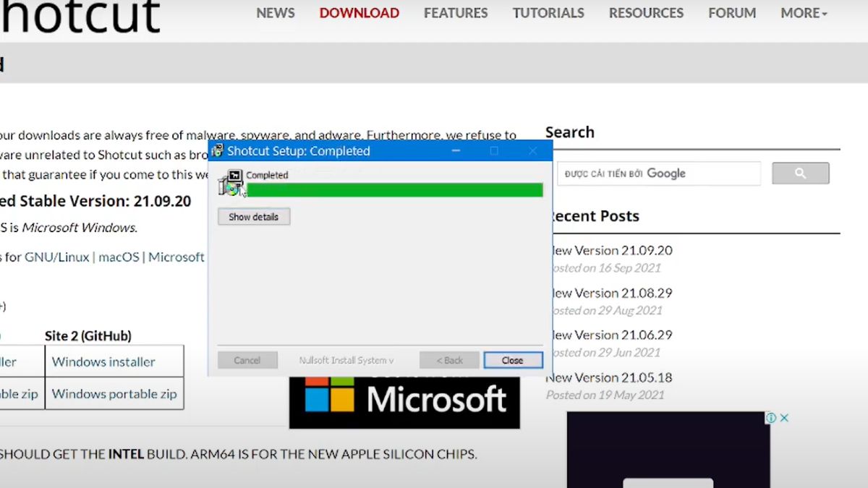Image resolution: width=868 pixels, height=488 pixels.
Task: Open the FORUM link
Action: click(x=732, y=13)
